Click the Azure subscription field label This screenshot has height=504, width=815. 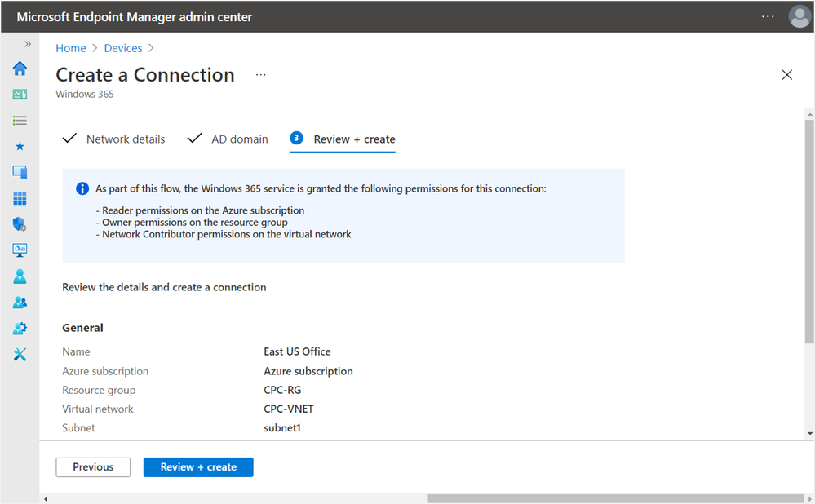(105, 371)
